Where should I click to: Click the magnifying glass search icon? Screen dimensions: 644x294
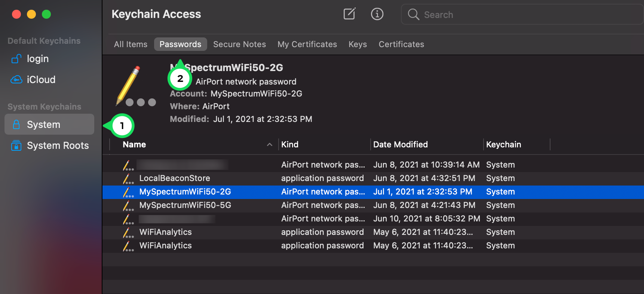click(x=413, y=15)
